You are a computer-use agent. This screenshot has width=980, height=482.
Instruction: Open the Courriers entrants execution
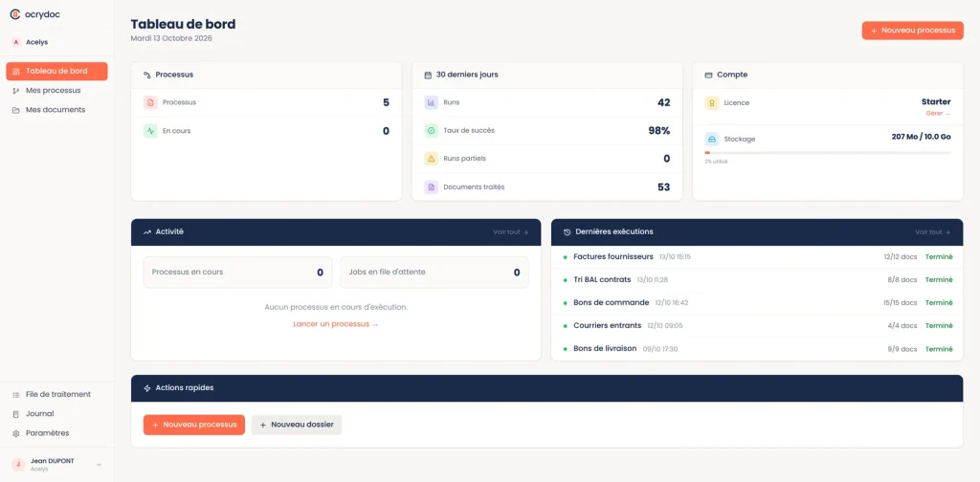point(757,326)
